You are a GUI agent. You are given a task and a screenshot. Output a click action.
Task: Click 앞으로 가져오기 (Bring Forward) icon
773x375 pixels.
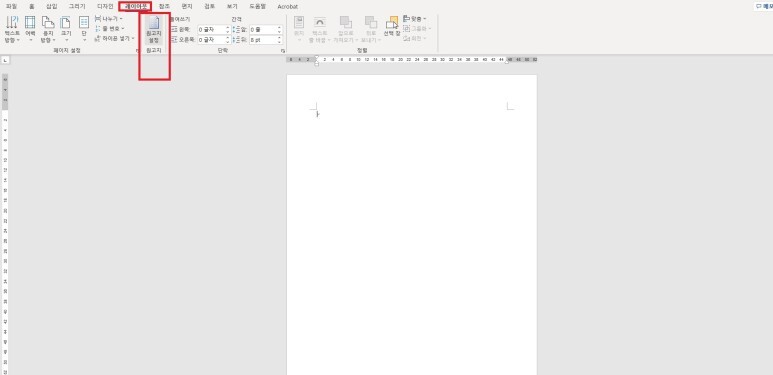pos(346,29)
